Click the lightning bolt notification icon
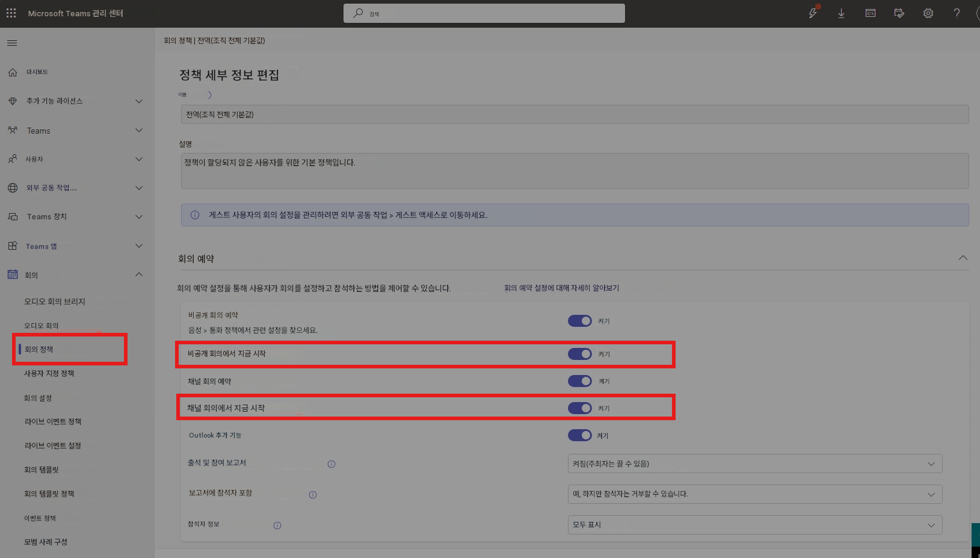 (813, 13)
